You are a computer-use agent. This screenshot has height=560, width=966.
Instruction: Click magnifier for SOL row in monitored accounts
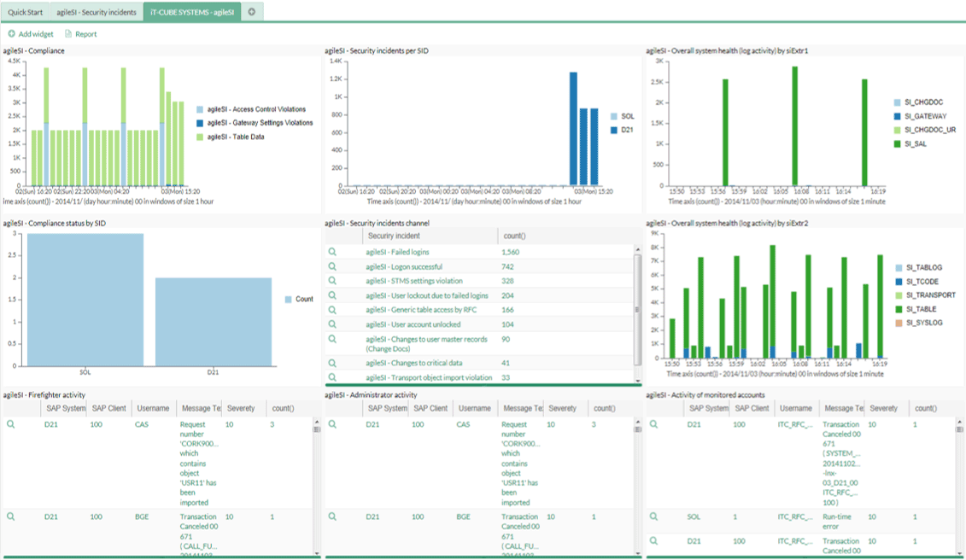pyautogui.click(x=653, y=516)
